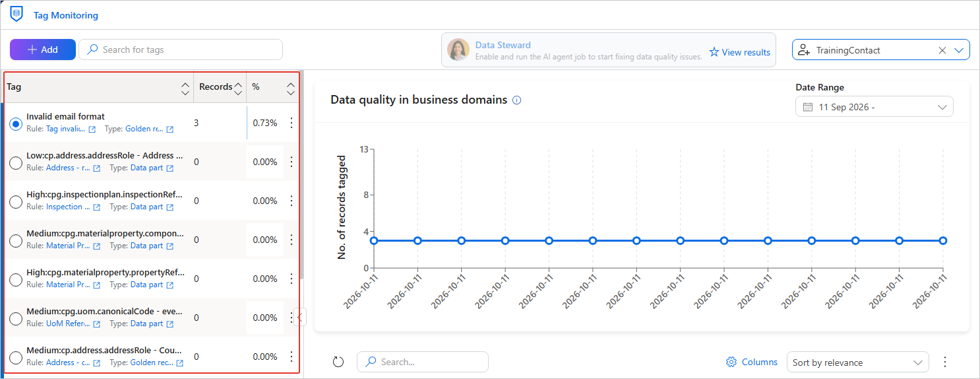
Task: Click the info icon beside Data quality in business domains
Action: pos(517,100)
